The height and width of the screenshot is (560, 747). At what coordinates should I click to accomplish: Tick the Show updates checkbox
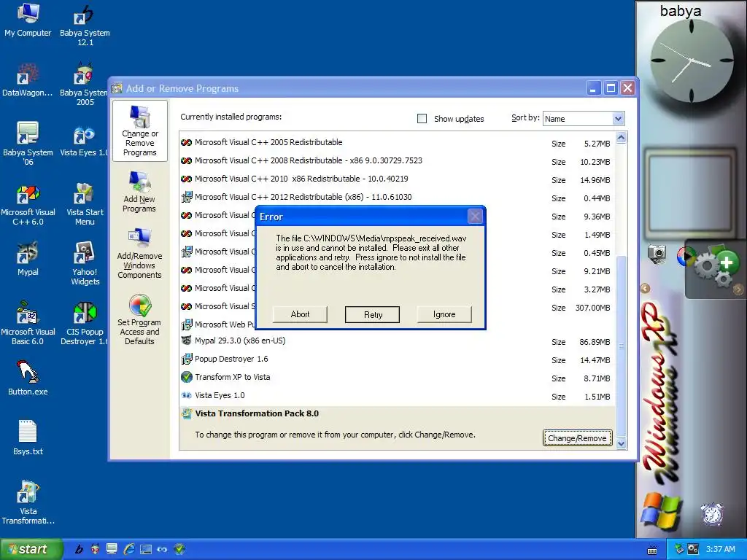click(422, 119)
